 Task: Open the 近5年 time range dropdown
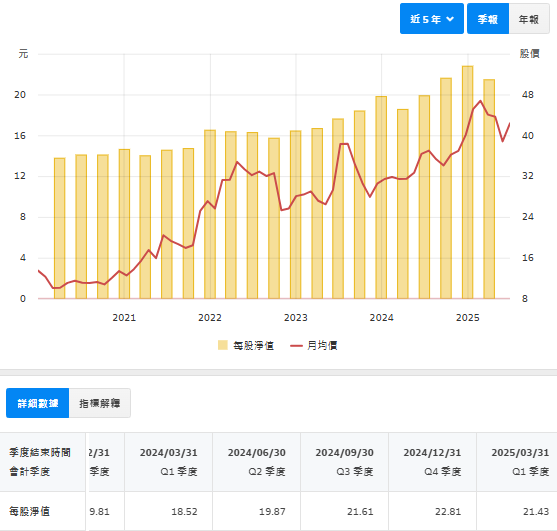pyautogui.click(x=432, y=19)
